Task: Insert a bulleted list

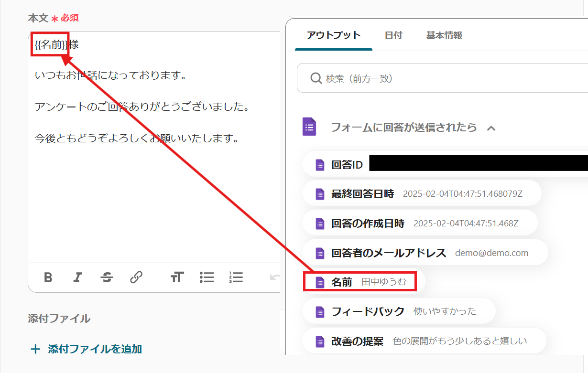Action: pyautogui.click(x=207, y=277)
